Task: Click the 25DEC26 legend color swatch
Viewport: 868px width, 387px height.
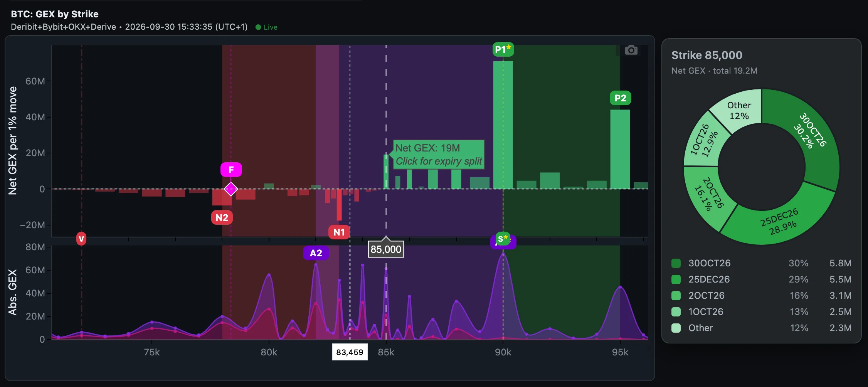Action: (x=676, y=279)
